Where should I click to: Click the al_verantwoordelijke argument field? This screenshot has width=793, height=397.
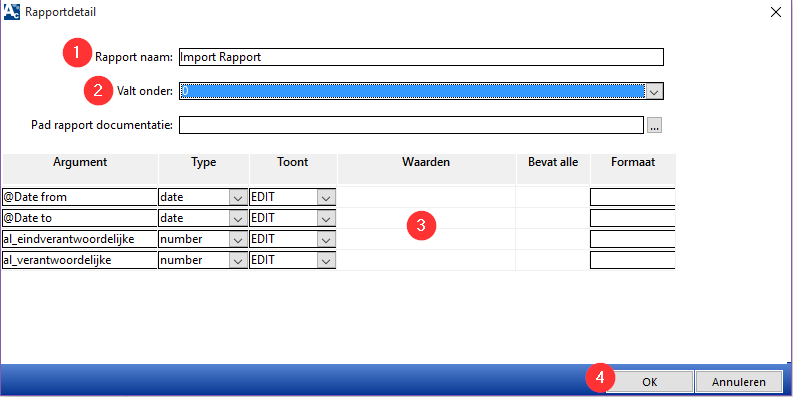pyautogui.click(x=80, y=260)
